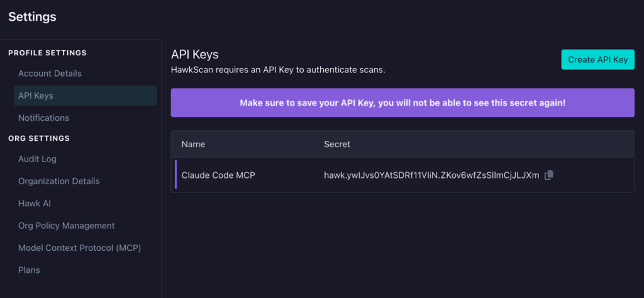Copy the API key secret to clipboard
The width and height of the screenshot is (644, 298).
tap(548, 175)
